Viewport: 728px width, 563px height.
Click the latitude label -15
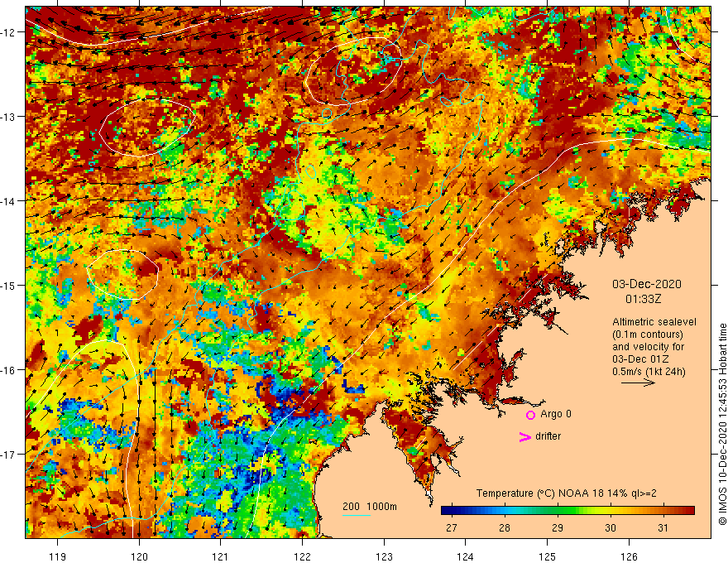point(9,285)
